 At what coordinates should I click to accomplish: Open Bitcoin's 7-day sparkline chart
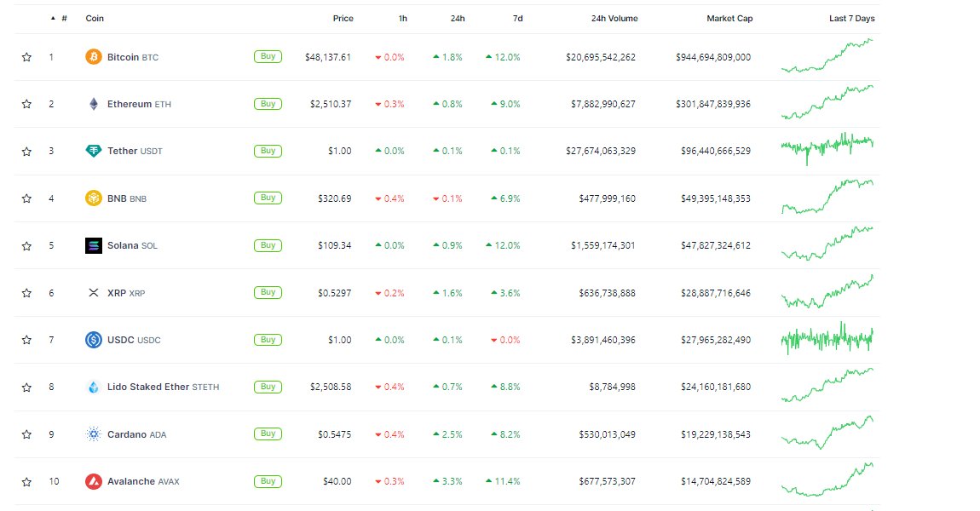(827, 55)
